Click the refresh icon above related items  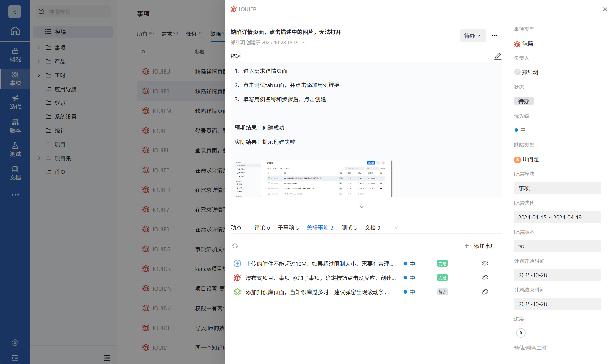[235, 246]
